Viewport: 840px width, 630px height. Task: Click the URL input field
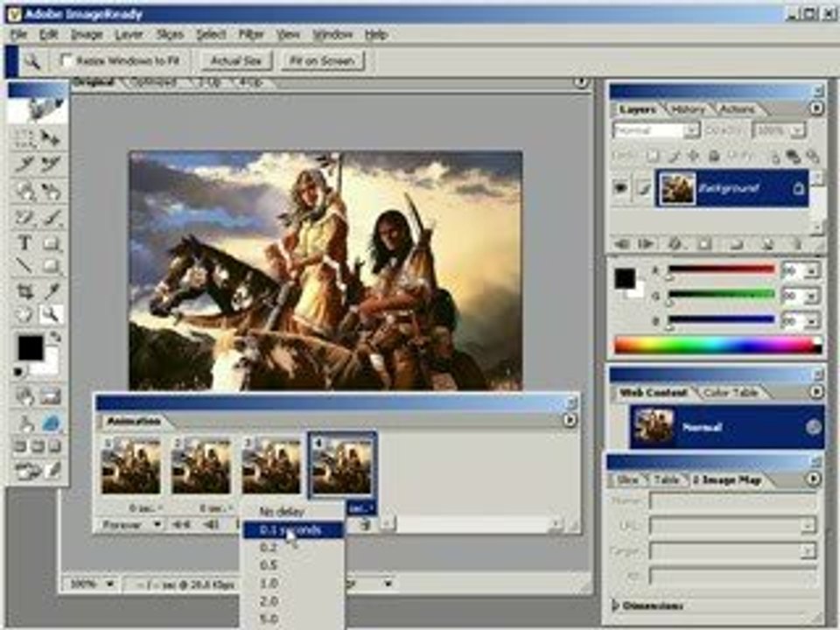point(731,526)
